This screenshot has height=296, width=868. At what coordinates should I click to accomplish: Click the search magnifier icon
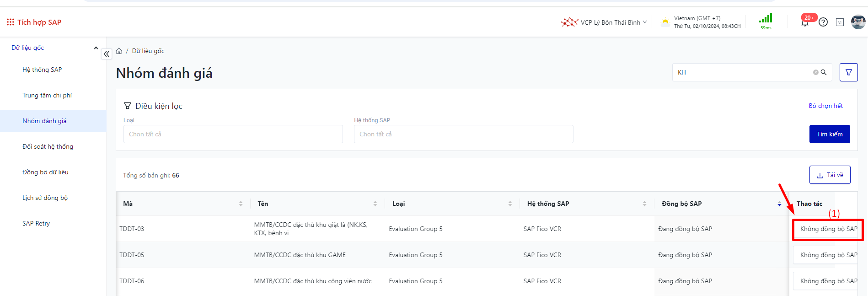pyautogui.click(x=824, y=72)
